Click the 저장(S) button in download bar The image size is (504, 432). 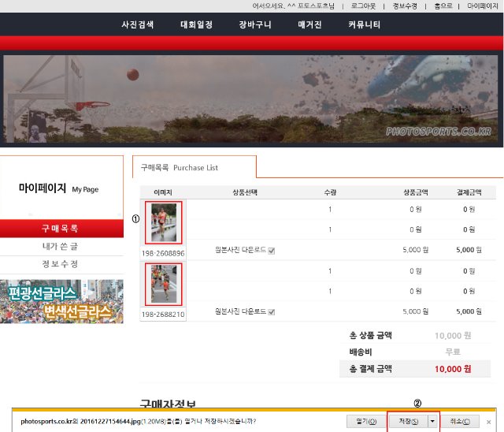tap(408, 421)
